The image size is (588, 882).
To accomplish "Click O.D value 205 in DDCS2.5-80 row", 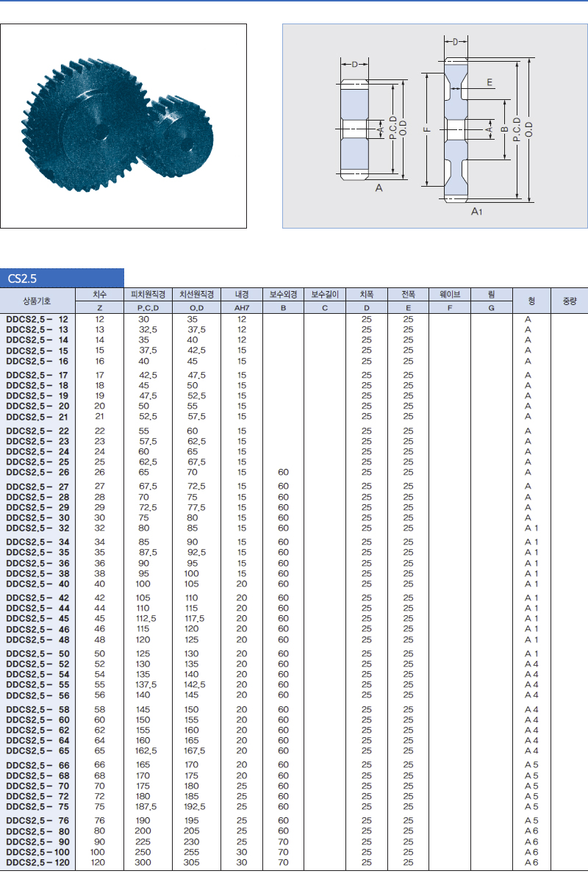I will point(192,831).
